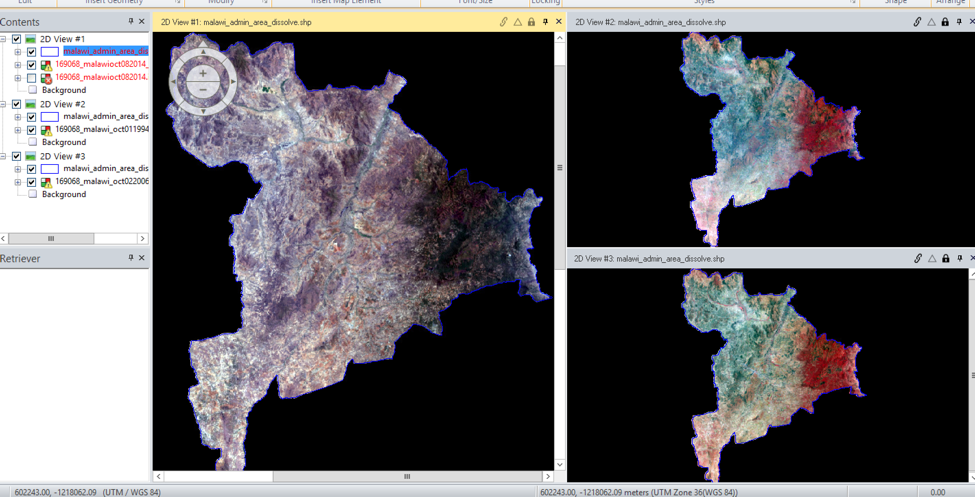The image size is (975, 497).
Task: Click link views icon in 2D View #1 header
Action: tap(504, 22)
